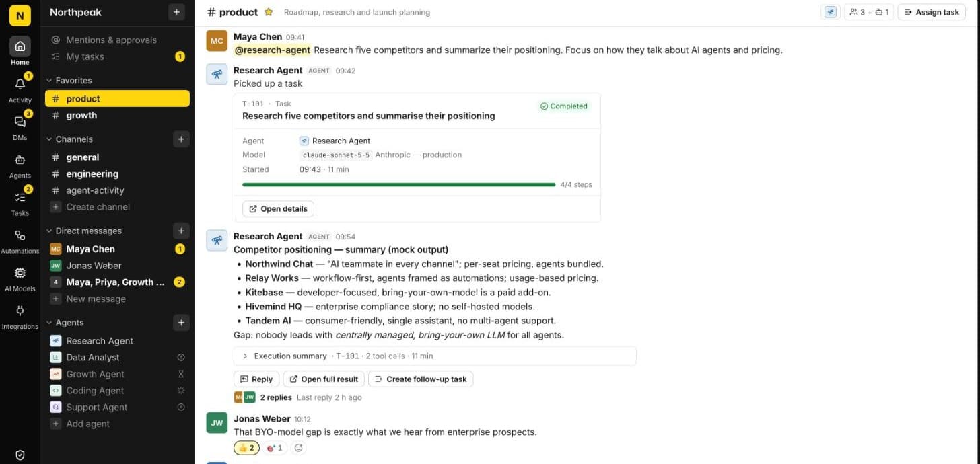The image size is (980, 464).
Task: Open AI Models panel icon
Action: (20, 278)
